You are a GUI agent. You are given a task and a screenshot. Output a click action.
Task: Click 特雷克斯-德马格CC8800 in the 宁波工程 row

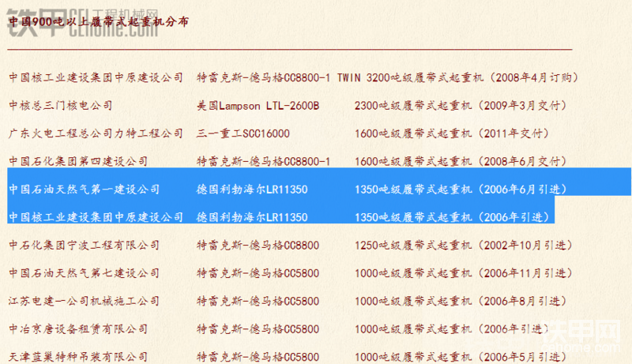coord(258,246)
